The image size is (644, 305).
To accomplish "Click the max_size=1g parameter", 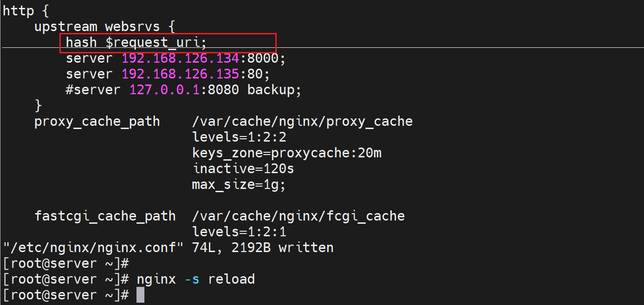I will click(239, 185).
